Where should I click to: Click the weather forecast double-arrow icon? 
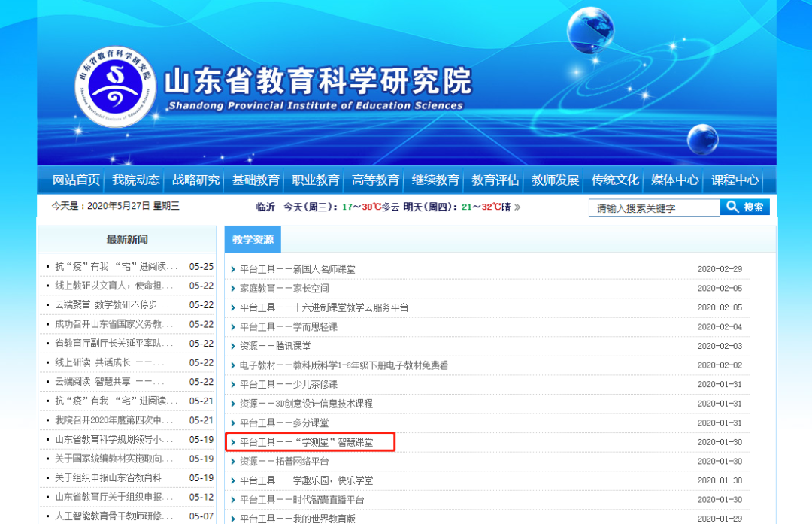[517, 207]
